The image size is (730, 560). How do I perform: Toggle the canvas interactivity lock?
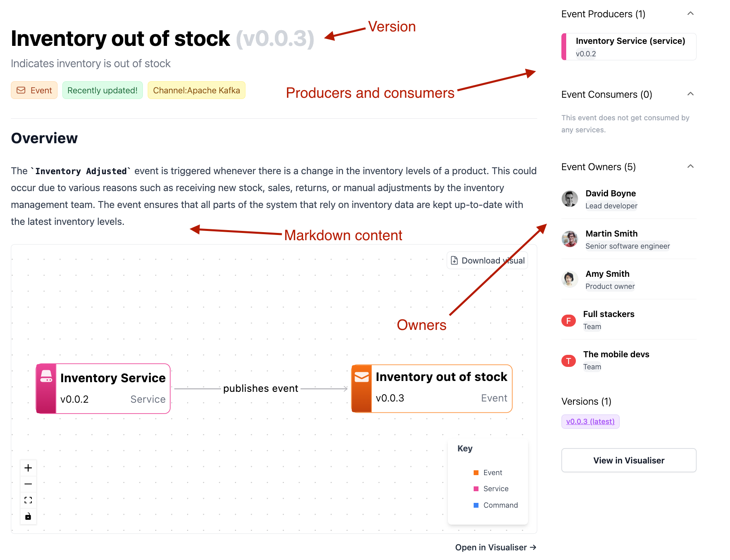(28, 516)
